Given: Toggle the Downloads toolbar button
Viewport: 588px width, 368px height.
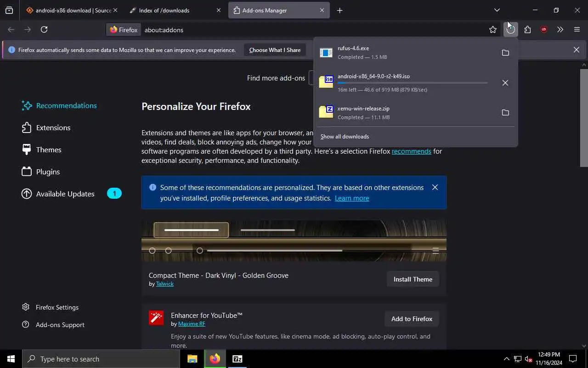Looking at the screenshot, I should (x=510, y=29).
